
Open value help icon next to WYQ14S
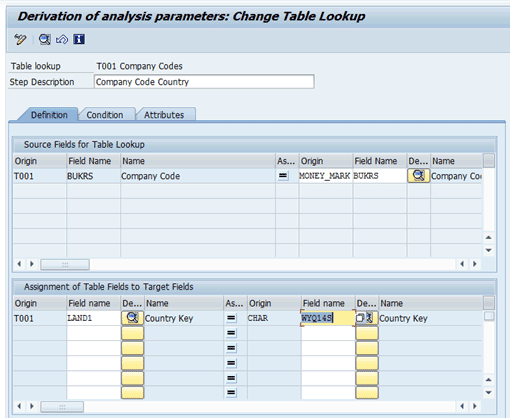point(367,318)
